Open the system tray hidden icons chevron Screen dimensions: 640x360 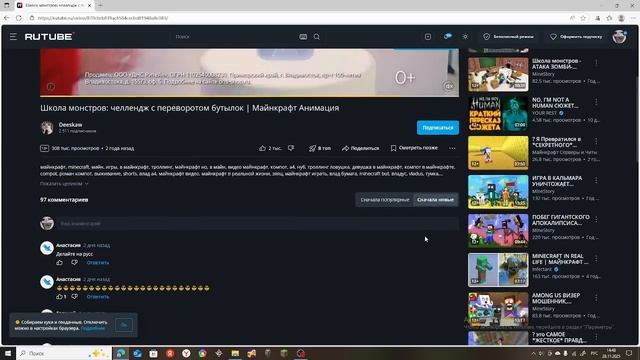tap(533, 353)
